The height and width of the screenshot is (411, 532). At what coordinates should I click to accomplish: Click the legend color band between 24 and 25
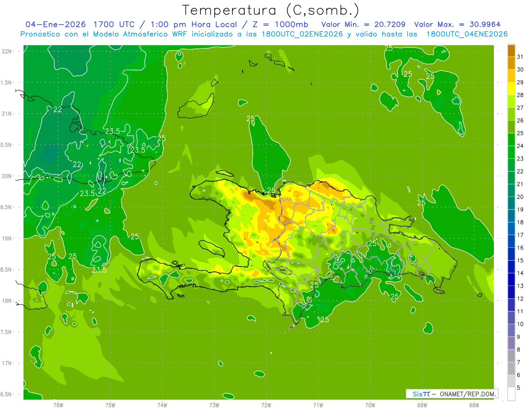pyautogui.click(x=511, y=139)
